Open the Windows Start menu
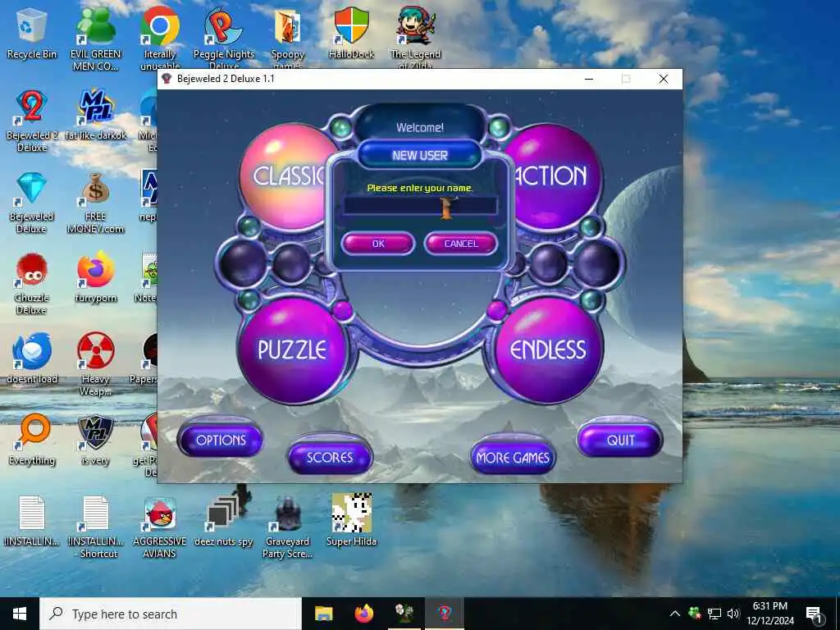Image resolution: width=840 pixels, height=630 pixels. click(x=20, y=614)
